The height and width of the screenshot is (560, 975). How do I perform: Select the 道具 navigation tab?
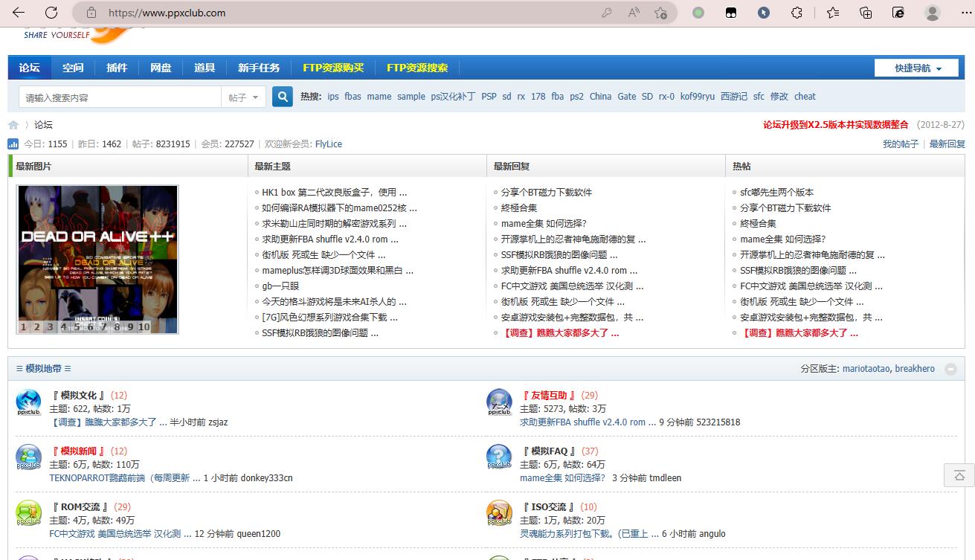[x=205, y=68]
